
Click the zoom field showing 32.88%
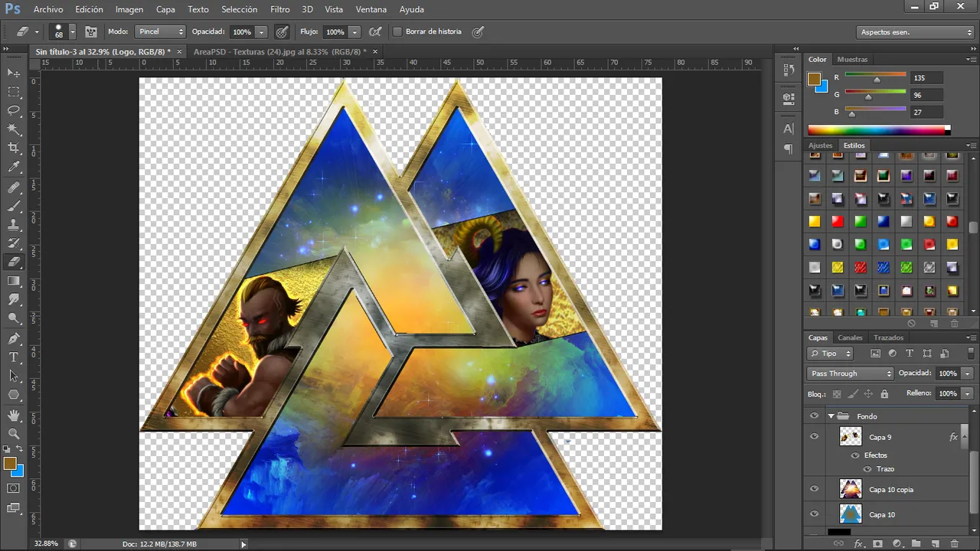[46, 543]
